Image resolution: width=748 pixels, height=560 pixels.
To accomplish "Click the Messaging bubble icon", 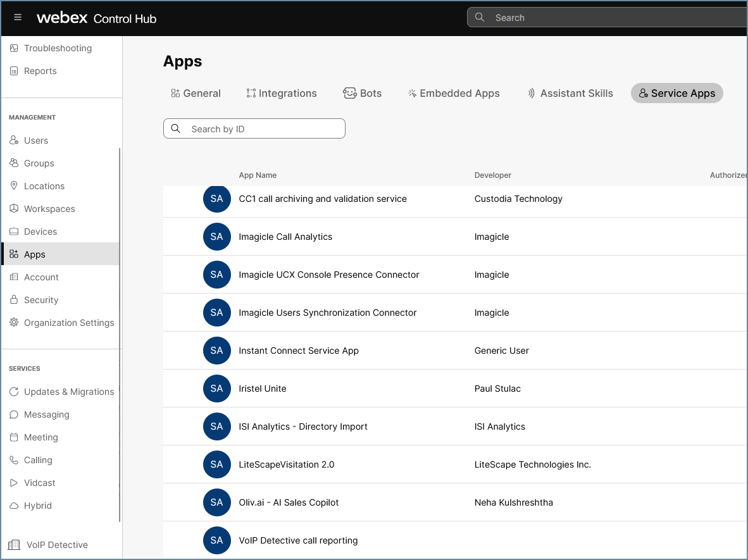I will coord(14,414).
